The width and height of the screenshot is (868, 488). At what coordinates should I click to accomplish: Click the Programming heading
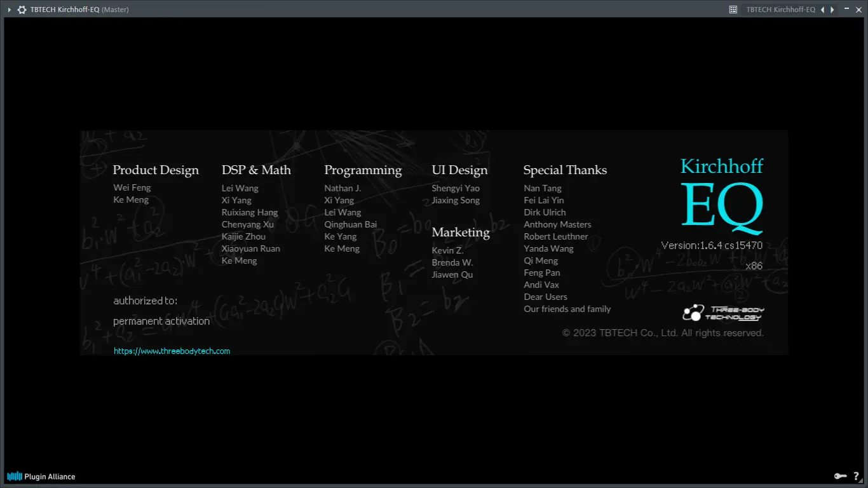pyautogui.click(x=363, y=170)
